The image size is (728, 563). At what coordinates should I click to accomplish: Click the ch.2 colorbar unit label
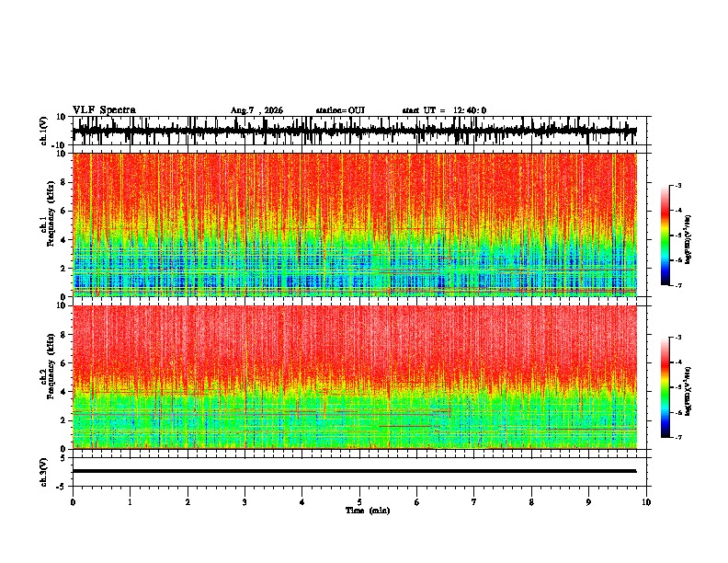pyautogui.click(x=688, y=391)
